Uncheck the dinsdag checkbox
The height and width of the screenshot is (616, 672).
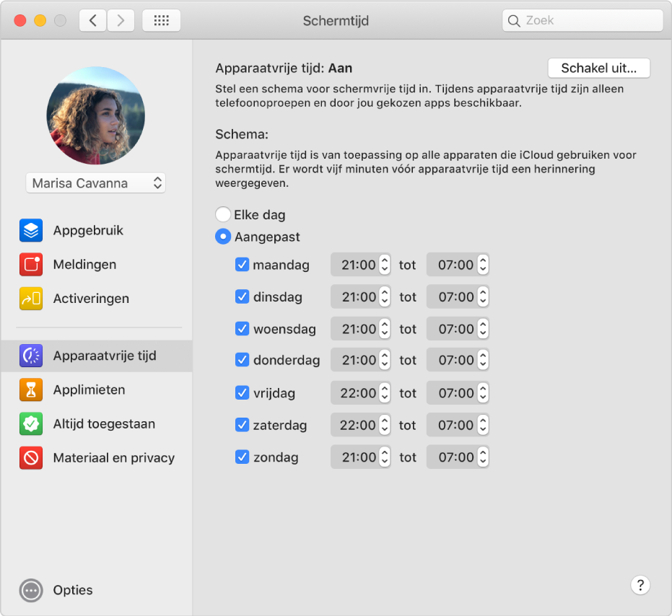click(x=242, y=296)
